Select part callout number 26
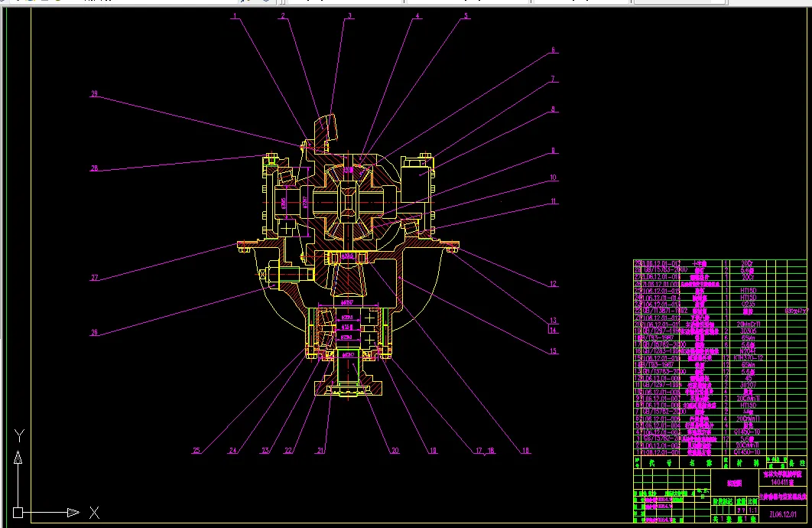Image resolution: width=812 pixels, height=528 pixels. [x=94, y=333]
